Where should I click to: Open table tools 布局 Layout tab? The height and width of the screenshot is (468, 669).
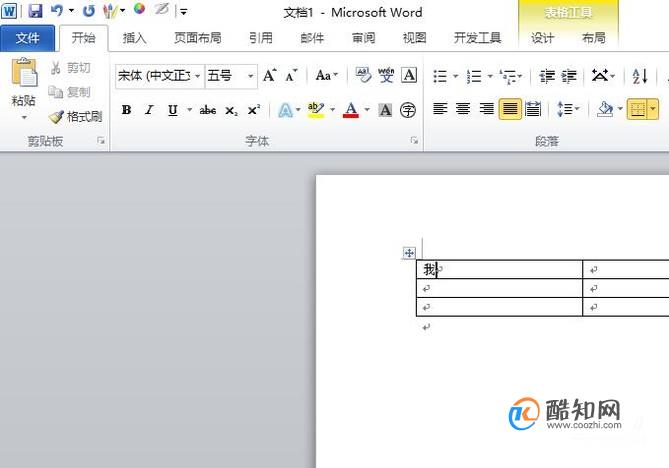(x=593, y=38)
